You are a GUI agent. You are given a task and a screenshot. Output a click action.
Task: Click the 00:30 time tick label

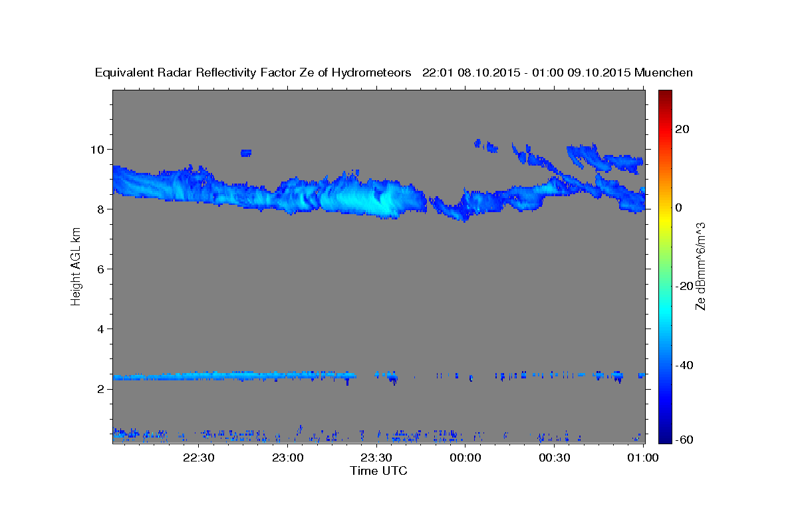pyautogui.click(x=555, y=458)
